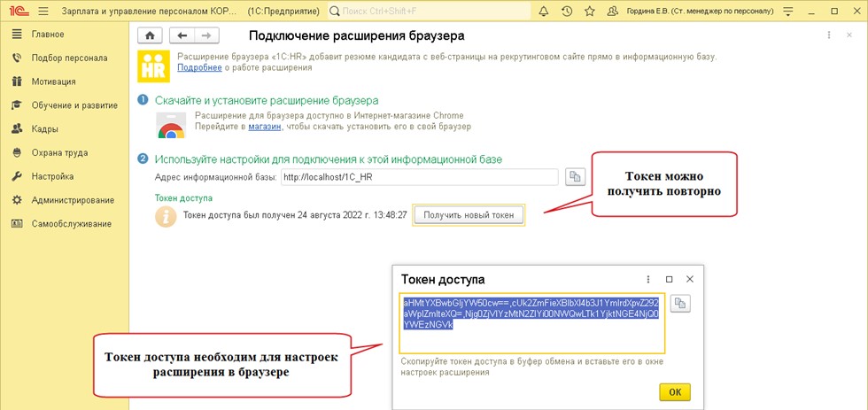Click the search field Поиск Ctrl+Shift+F
The image size is (868, 410).
pos(429,11)
